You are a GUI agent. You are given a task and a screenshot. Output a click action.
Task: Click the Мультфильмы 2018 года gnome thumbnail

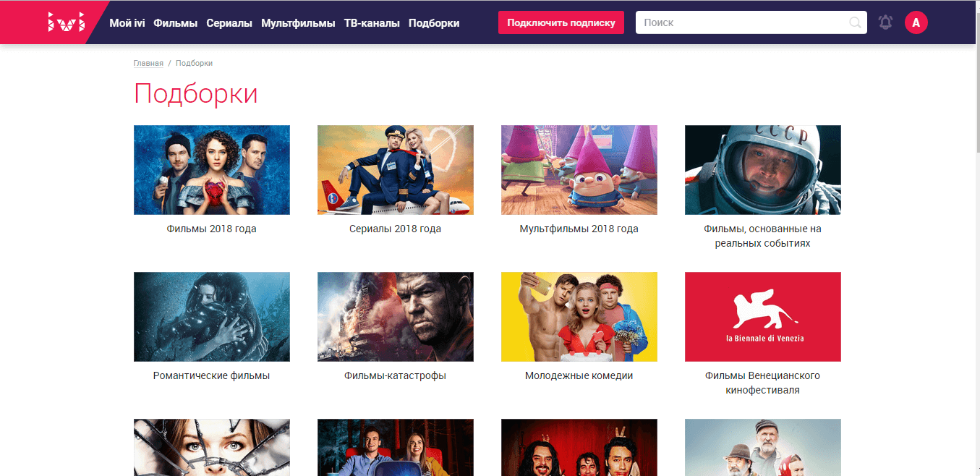pos(579,170)
